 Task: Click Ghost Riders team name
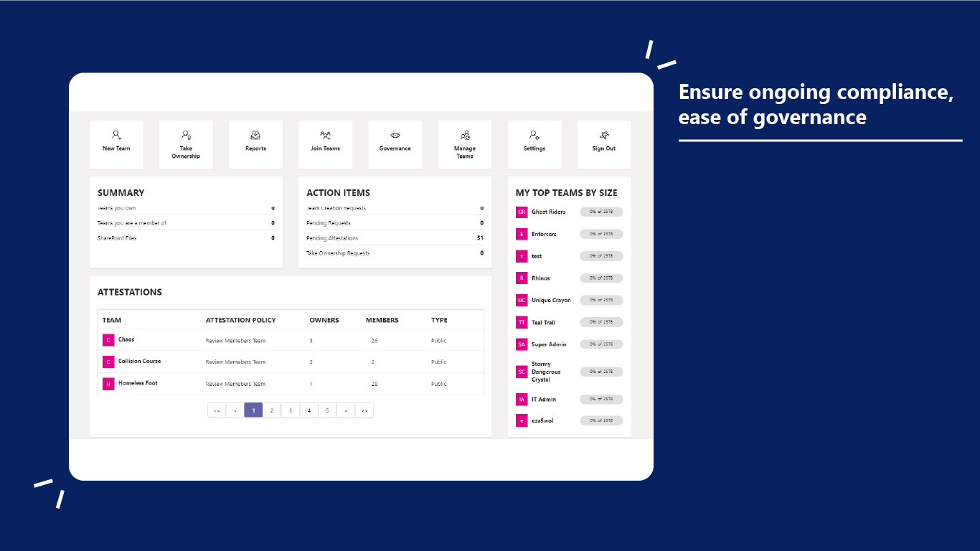(549, 212)
